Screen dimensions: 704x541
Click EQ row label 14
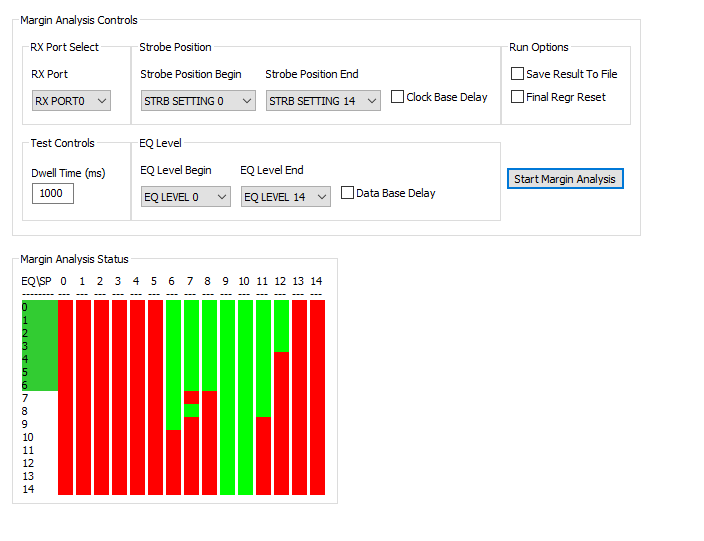coord(28,489)
